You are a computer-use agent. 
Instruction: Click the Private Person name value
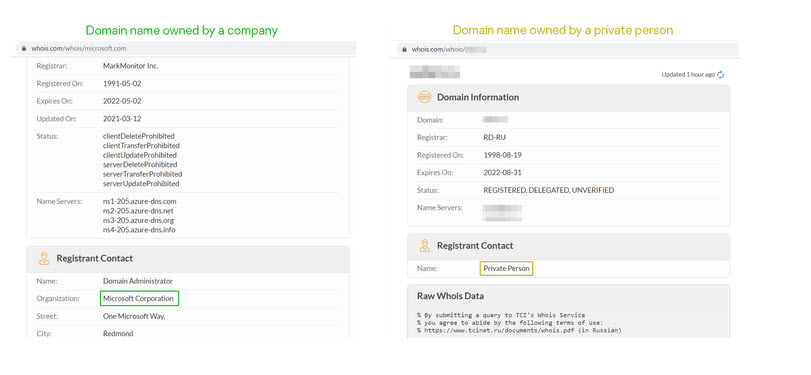[506, 268]
